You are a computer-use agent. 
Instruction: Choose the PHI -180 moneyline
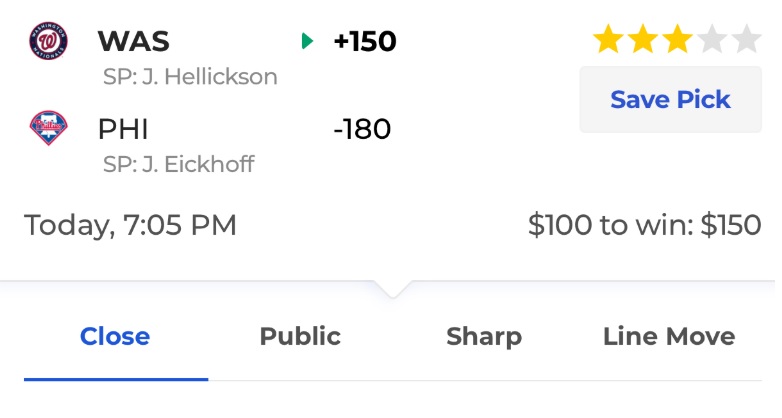pos(362,129)
